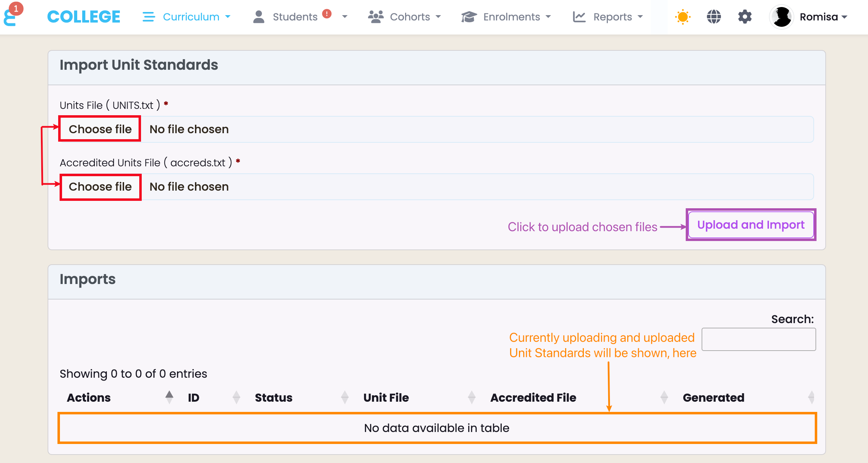Choose file for Accredited Units File

100,187
